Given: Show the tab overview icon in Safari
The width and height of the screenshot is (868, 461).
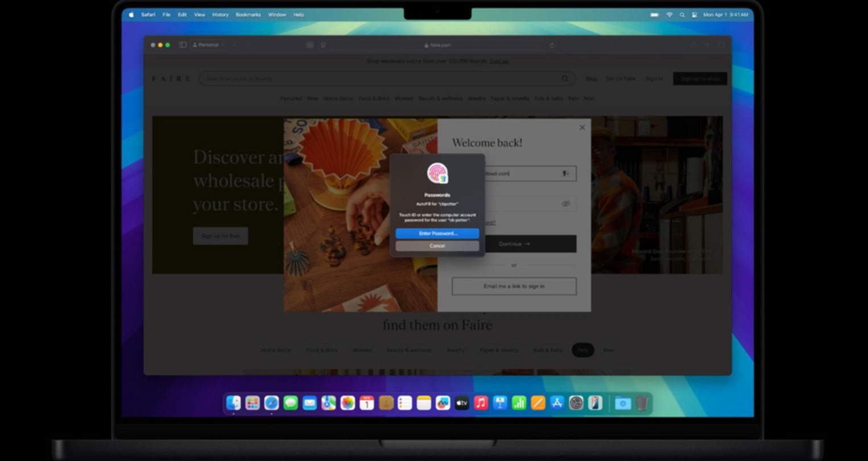Looking at the screenshot, I should (721, 45).
